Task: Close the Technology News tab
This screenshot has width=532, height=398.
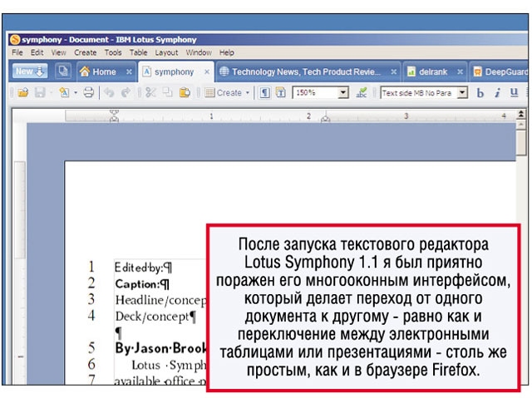Action: (393, 71)
